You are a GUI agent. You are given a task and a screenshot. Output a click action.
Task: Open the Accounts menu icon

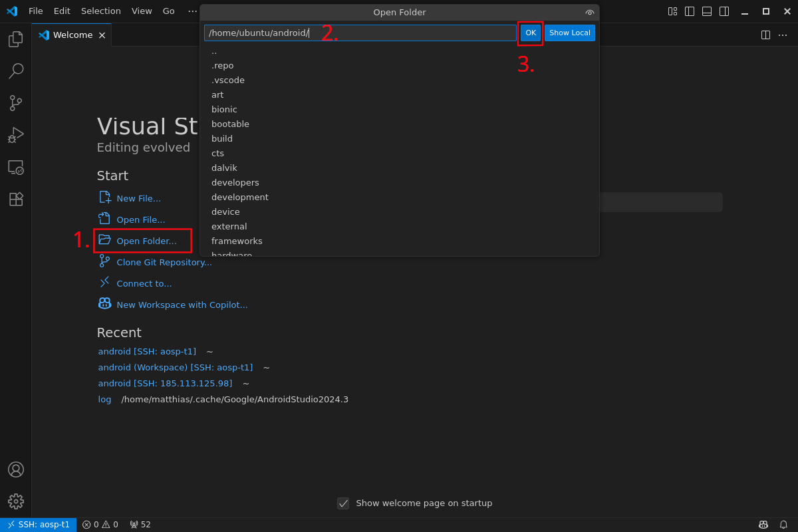pyautogui.click(x=16, y=469)
